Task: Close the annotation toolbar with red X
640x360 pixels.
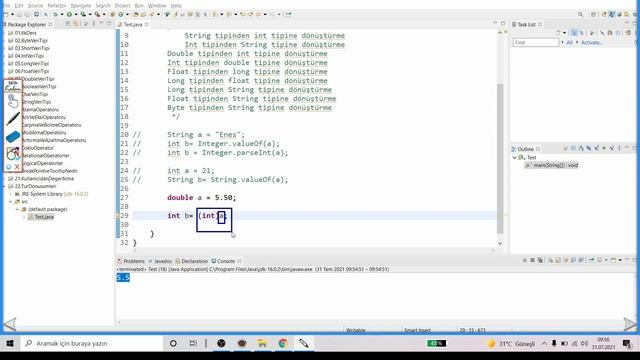Action: [x=17, y=167]
